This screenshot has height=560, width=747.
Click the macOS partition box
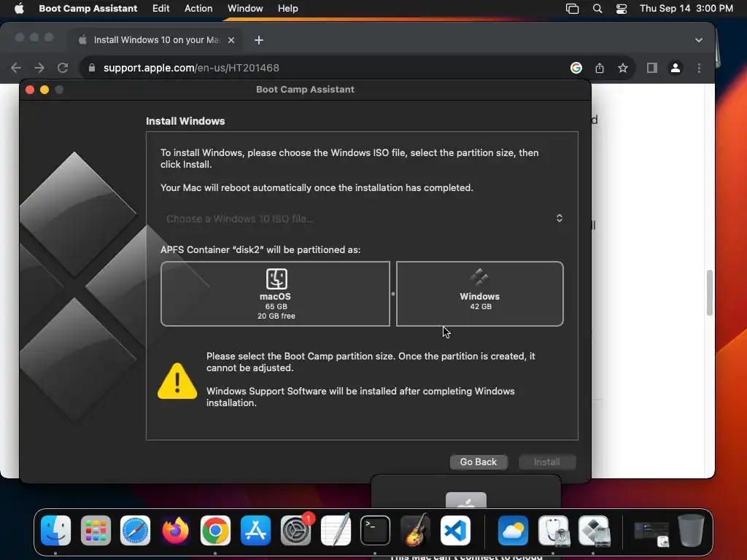pyautogui.click(x=275, y=294)
